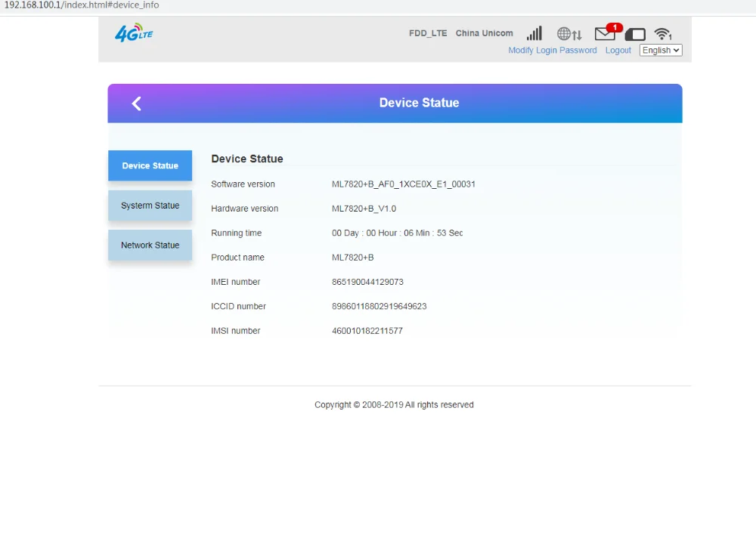Click the browser address bar URL
The height and width of the screenshot is (547, 756).
[x=82, y=5]
